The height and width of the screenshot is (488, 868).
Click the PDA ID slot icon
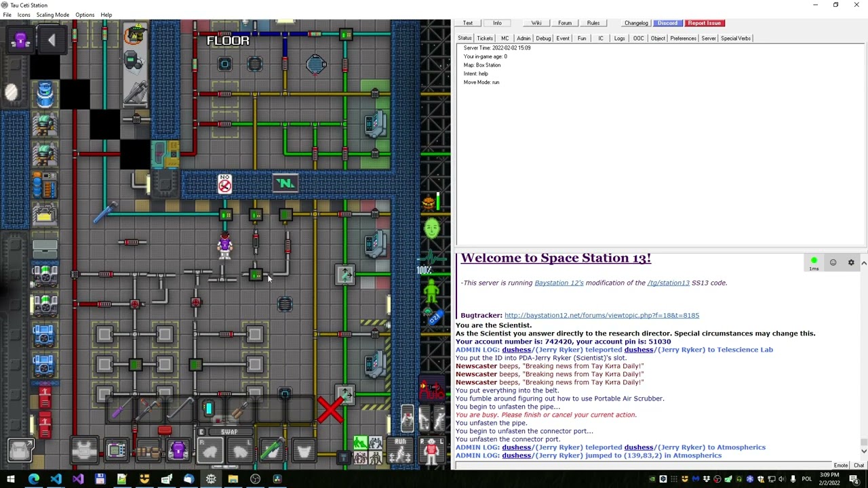[x=117, y=450]
